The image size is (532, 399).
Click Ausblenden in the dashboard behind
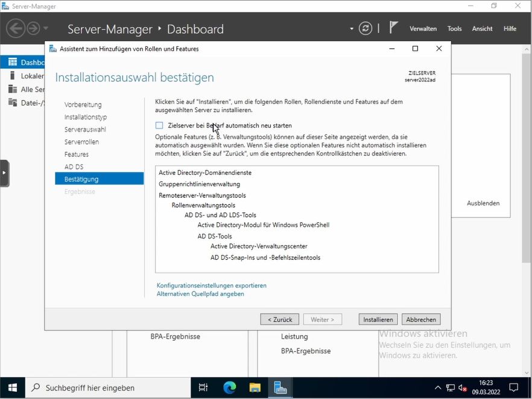(x=483, y=203)
